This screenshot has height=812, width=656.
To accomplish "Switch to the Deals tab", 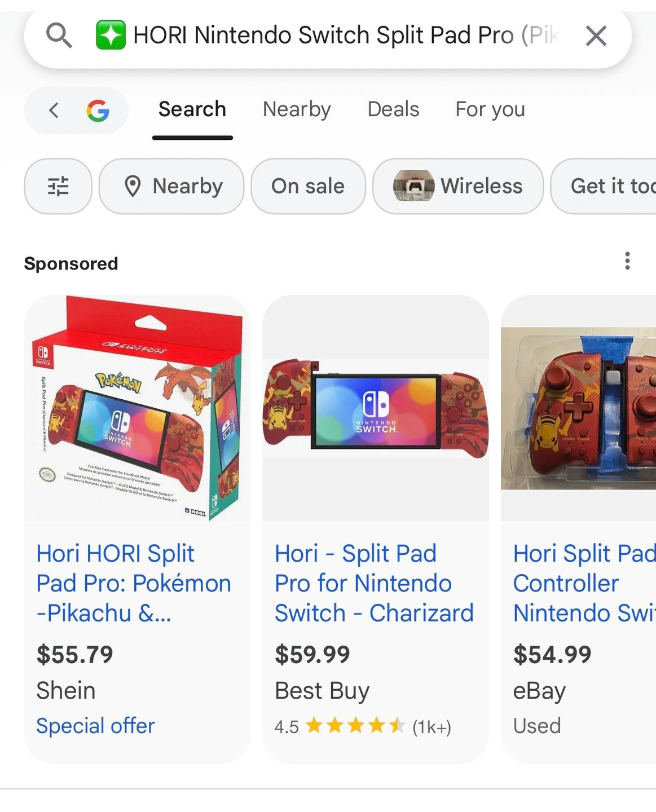I will click(393, 109).
